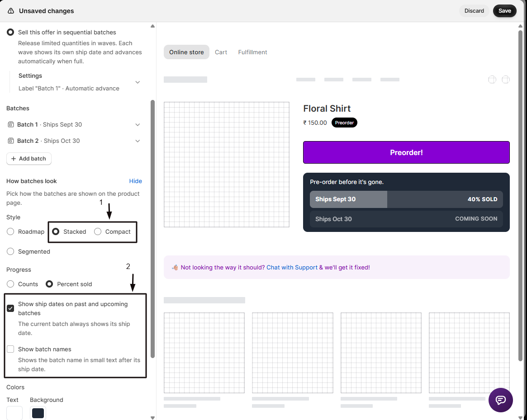This screenshot has width=527, height=420.
Task: Expand the Settings section chevron
Action: (x=138, y=82)
